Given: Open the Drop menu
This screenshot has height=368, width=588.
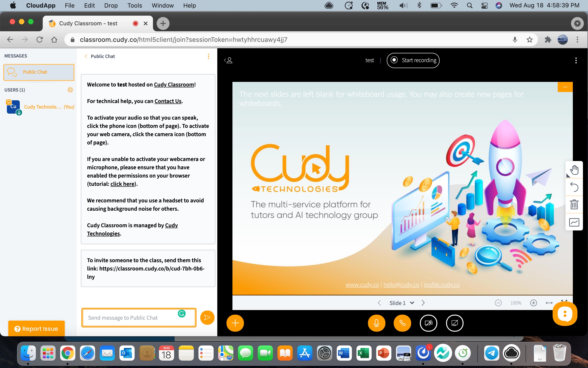Looking at the screenshot, I should [x=111, y=5].
